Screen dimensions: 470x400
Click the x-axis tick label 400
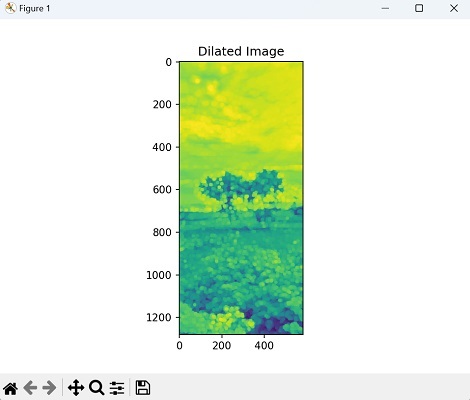coord(264,345)
